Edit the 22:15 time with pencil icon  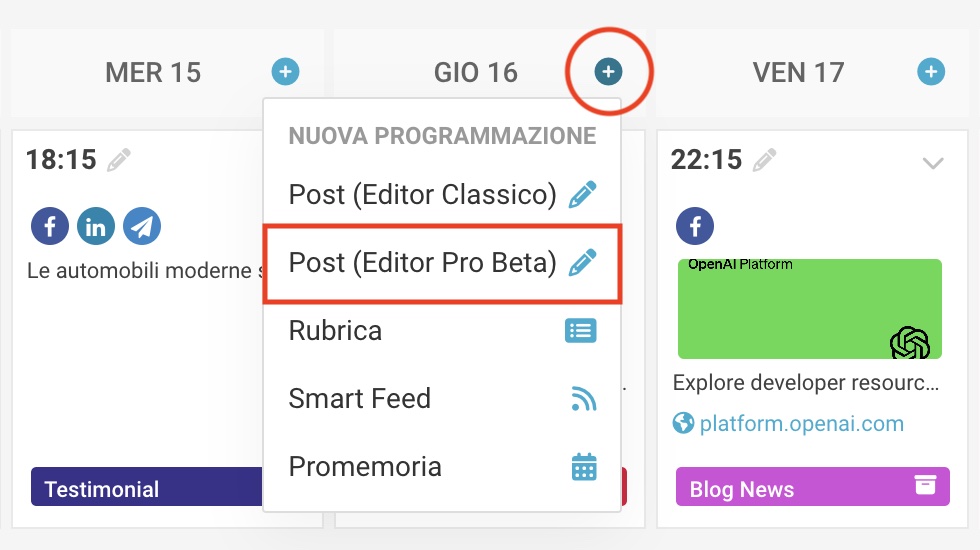tap(765, 159)
